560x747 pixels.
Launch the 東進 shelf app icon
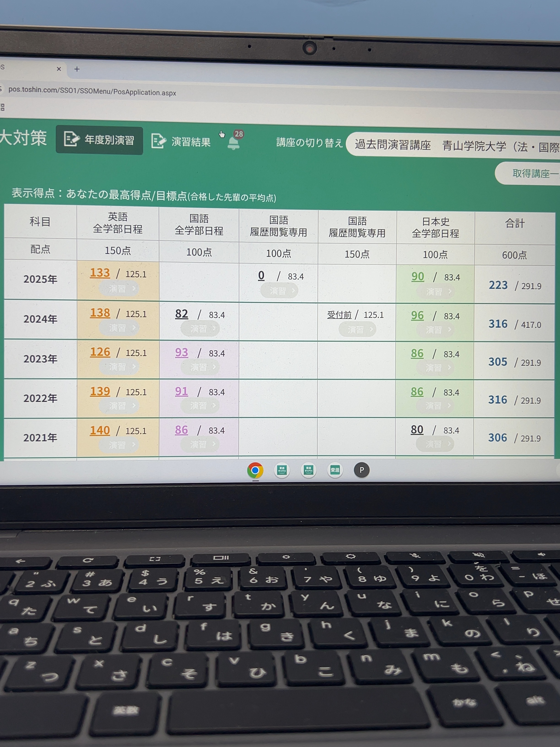coord(335,470)
